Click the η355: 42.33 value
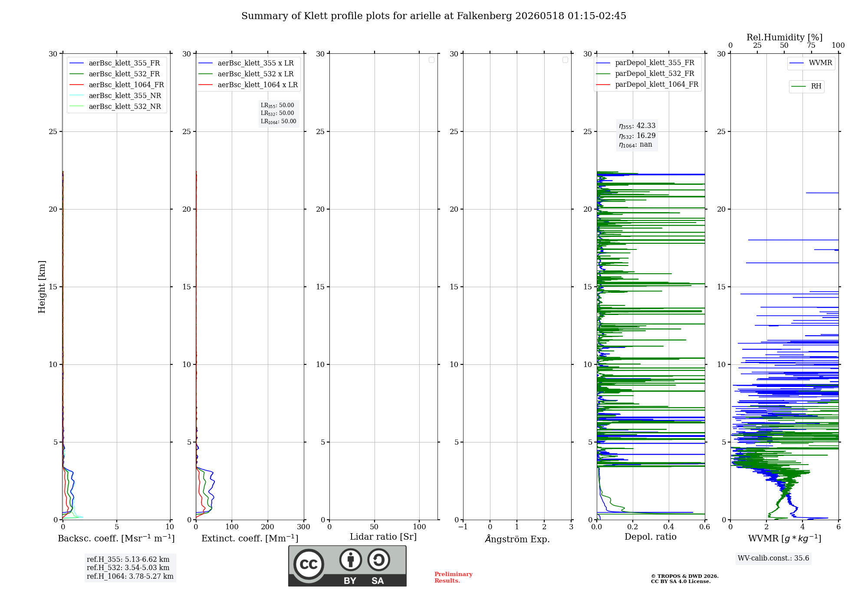 637,126
